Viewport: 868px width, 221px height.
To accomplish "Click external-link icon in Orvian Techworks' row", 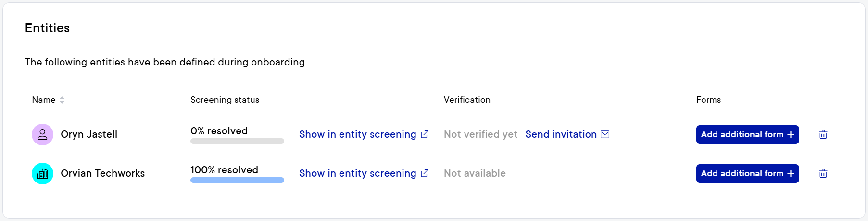I will tap(425, 173).
